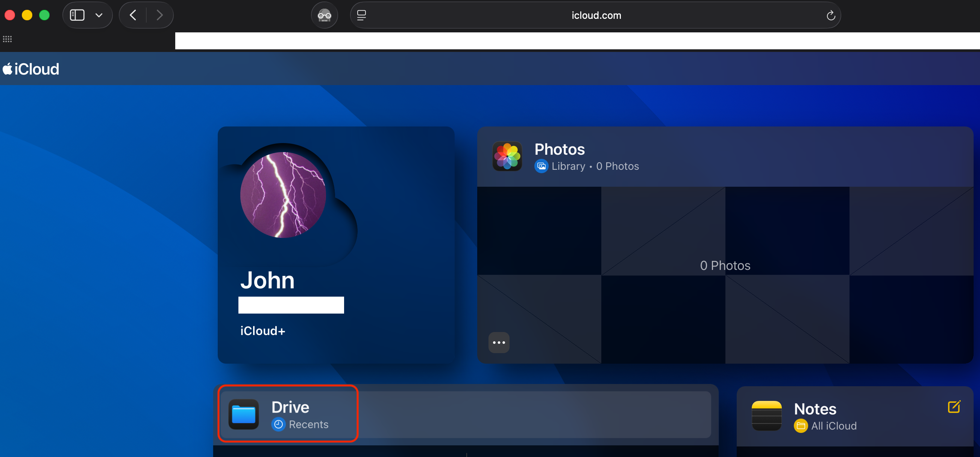
Task: Click the lightning profile picture
Action: (x=283, y=195)
